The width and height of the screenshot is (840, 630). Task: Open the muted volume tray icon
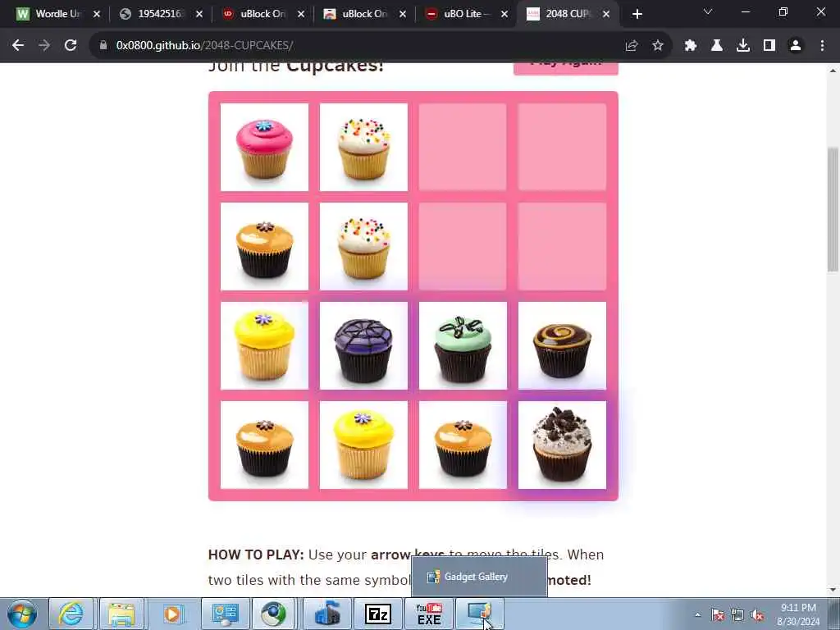click(757, 615)
